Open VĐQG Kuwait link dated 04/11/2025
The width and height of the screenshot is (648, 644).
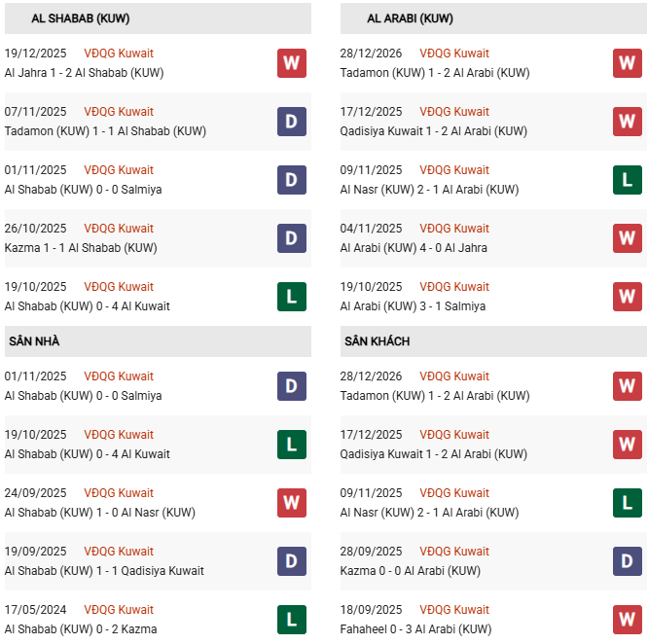click(454, 229)
